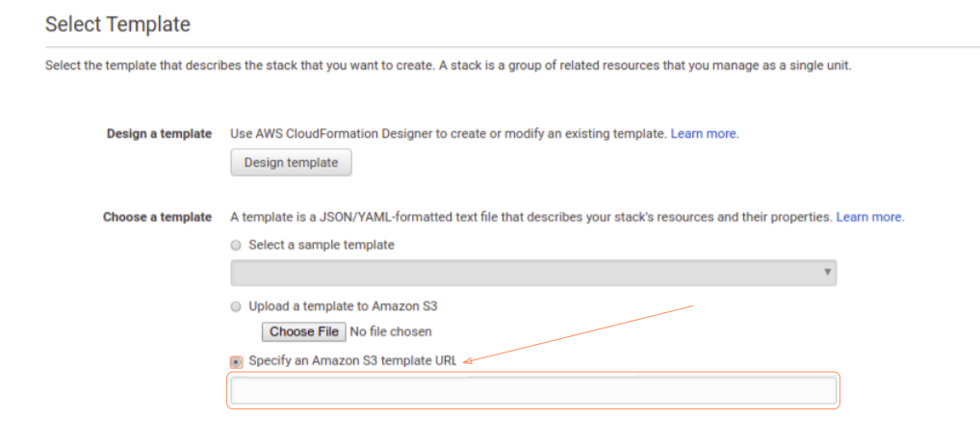The width and height of the screenshot is (980, 446).
Task: Click the Design a template section label
Action: tap(159, 134)
